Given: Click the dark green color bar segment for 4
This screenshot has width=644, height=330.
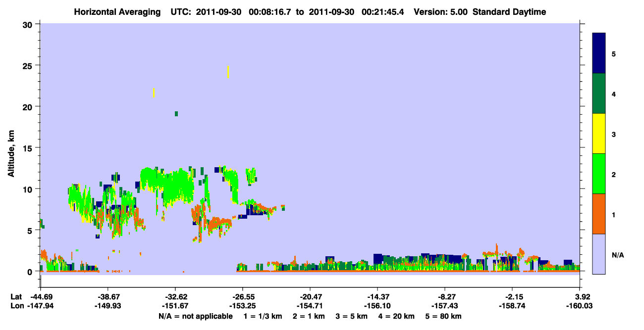Looking at the screenshot, I should (599, 94).
